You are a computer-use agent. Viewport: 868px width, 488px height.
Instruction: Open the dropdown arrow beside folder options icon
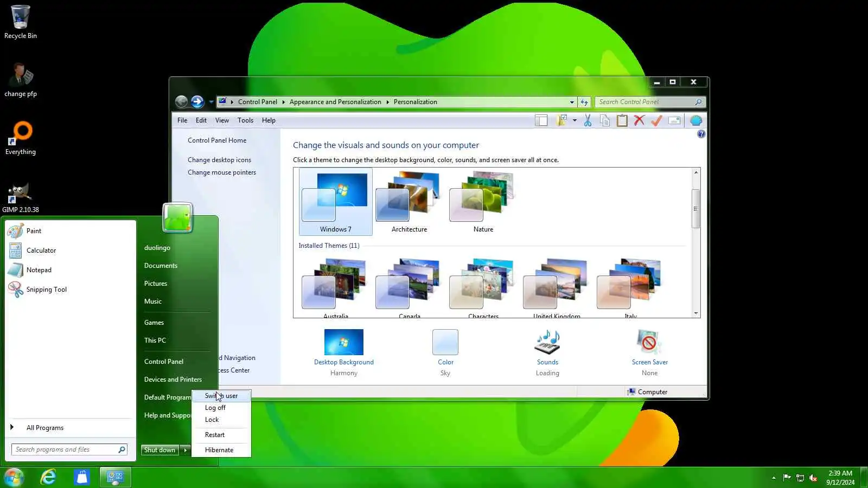tap(575, 120)
